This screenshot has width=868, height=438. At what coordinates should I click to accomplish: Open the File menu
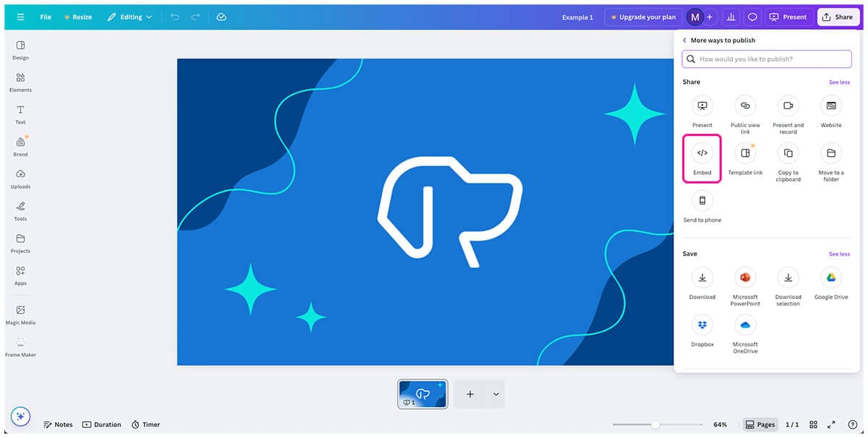coord(46,17)
